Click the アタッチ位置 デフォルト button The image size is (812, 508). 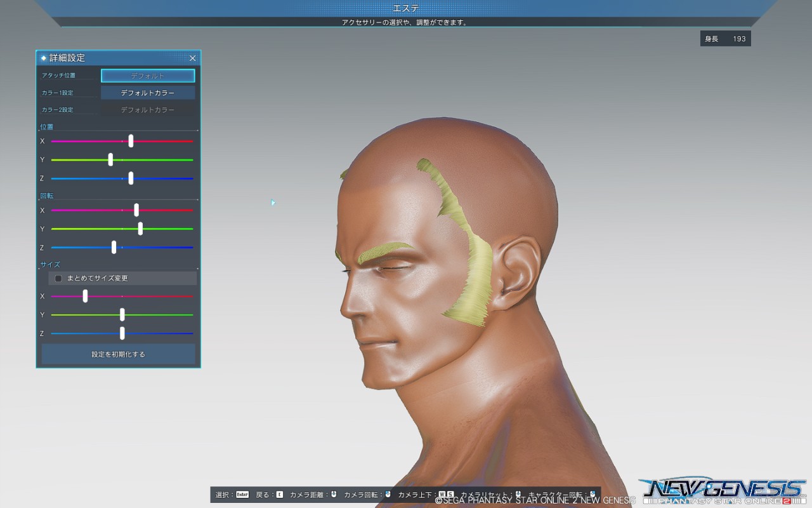tap(148, 76)
